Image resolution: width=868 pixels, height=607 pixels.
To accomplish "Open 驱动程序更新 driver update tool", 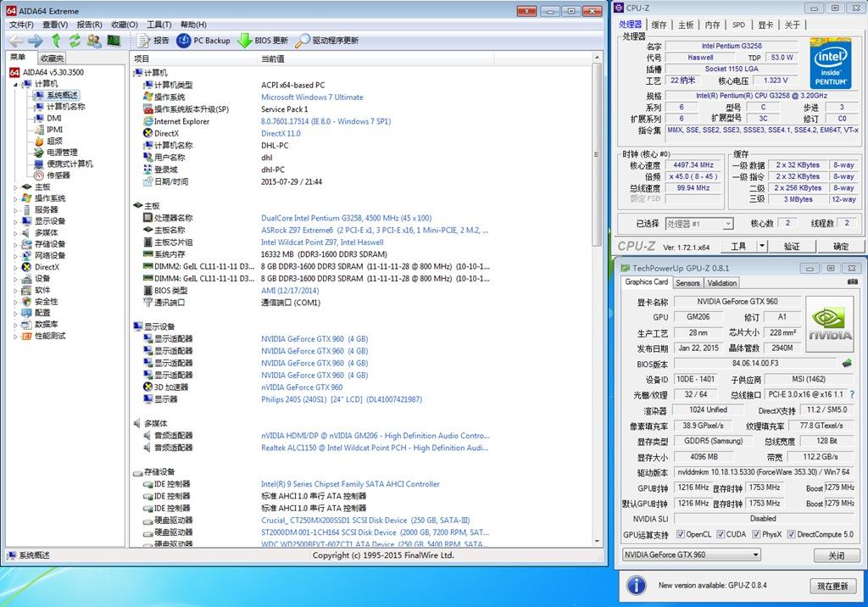I will (x=327, y=41).
